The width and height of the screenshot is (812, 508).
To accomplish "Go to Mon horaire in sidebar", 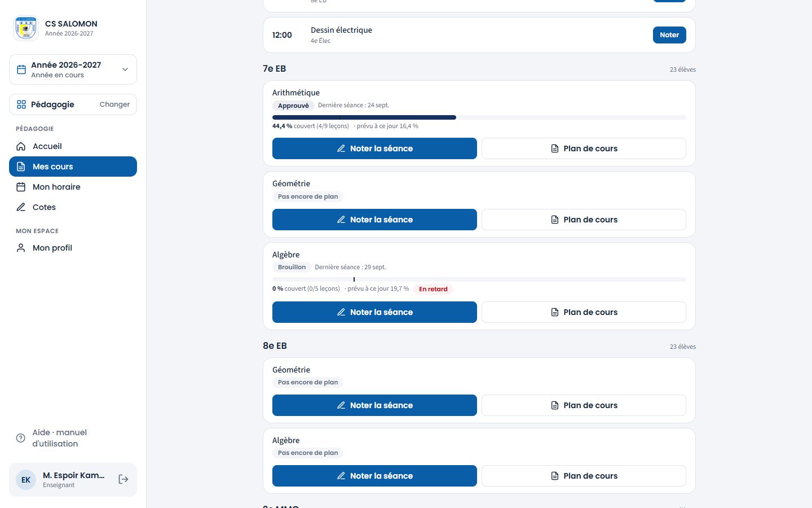I will pos(73,187).
